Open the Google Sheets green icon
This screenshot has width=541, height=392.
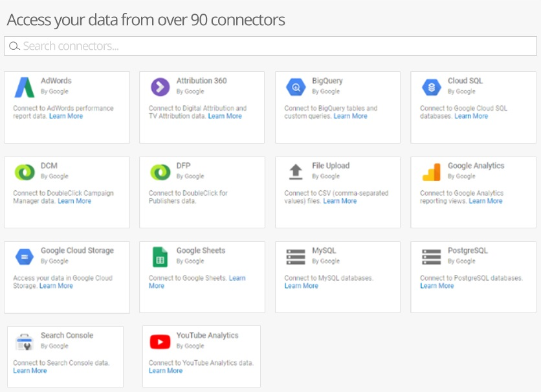tap(160, 257)
